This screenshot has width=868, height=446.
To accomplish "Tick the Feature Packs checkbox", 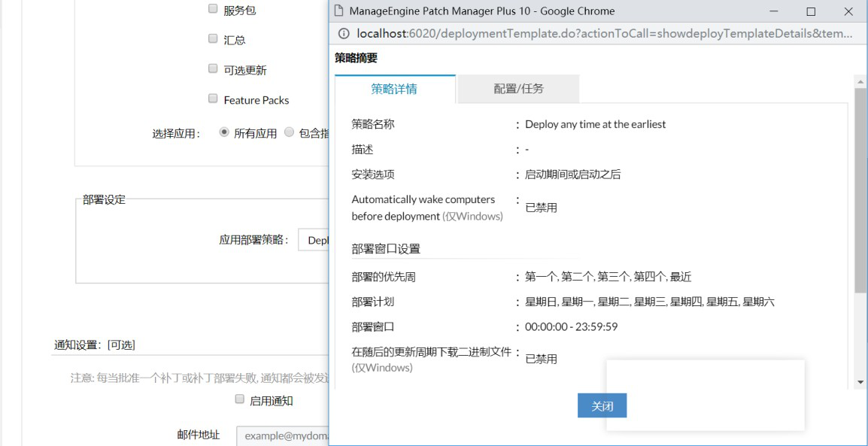I will (x=213, y=99).
